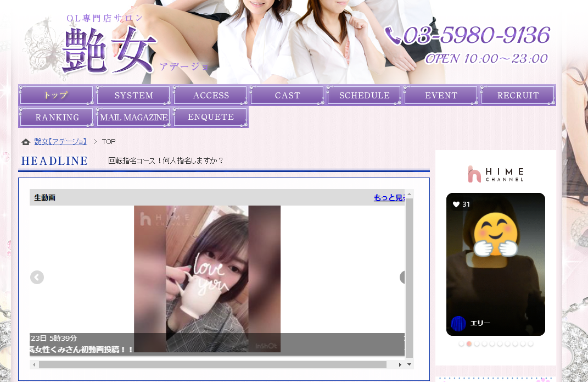Click the heart like icon showing 31
The image size is (588, 382).
[x=456, y=204]
